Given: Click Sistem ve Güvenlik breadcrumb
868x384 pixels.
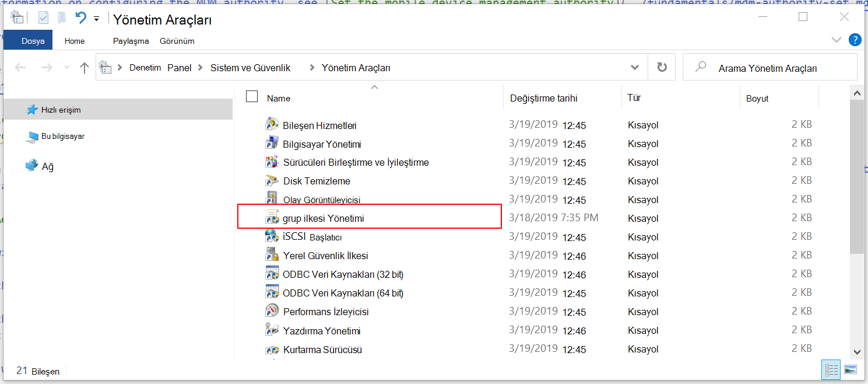Looking at the screenshot, I should pyautogui.click(x=250, y=68).
